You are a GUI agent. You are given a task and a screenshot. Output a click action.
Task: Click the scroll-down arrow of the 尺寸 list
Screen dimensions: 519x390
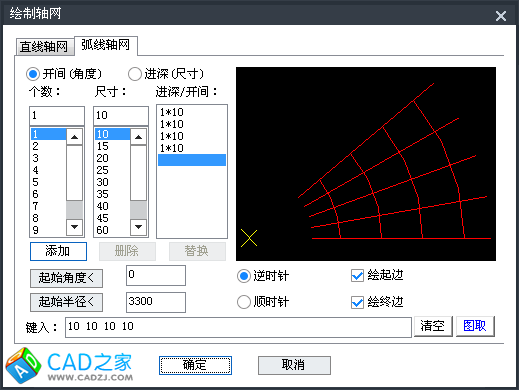(138, 227)
